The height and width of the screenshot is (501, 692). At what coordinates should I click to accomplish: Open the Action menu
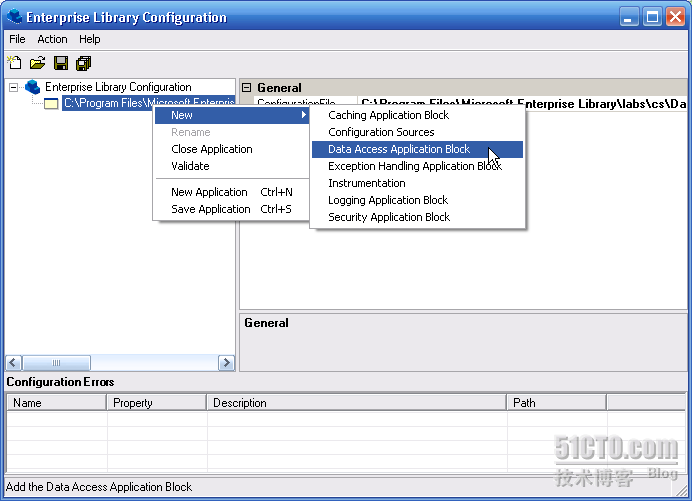pos(52,39)
